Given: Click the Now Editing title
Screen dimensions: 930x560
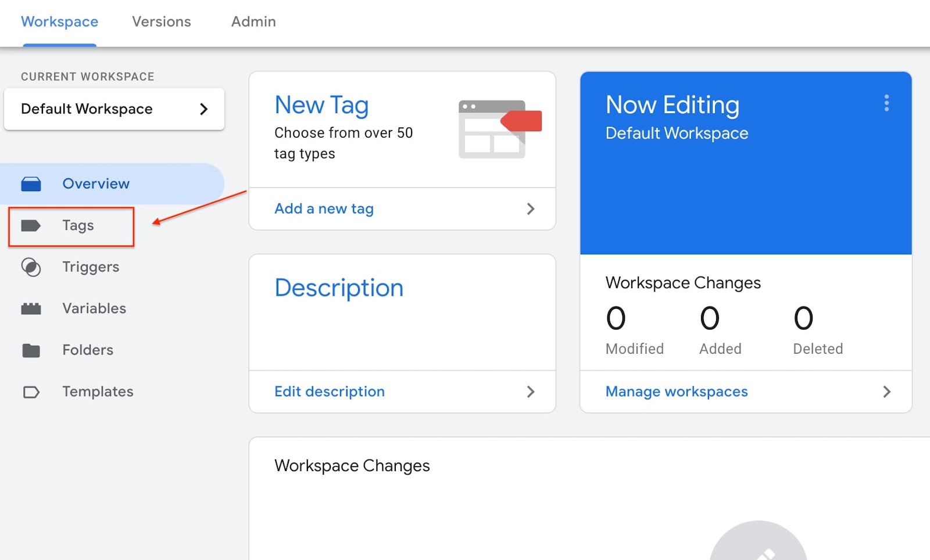Looking at the screenshot, I should pyautogui.click(x=673, y=105).
